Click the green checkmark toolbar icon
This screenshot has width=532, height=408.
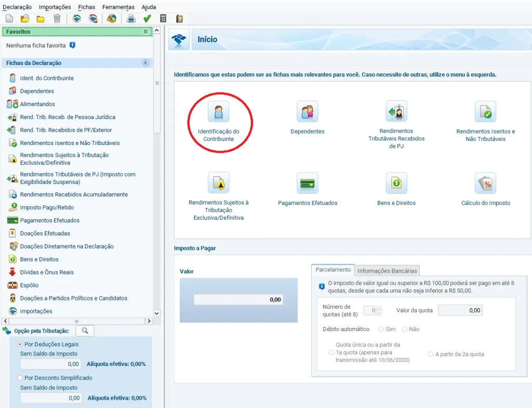pyautogui.click(x=147, y=19)
